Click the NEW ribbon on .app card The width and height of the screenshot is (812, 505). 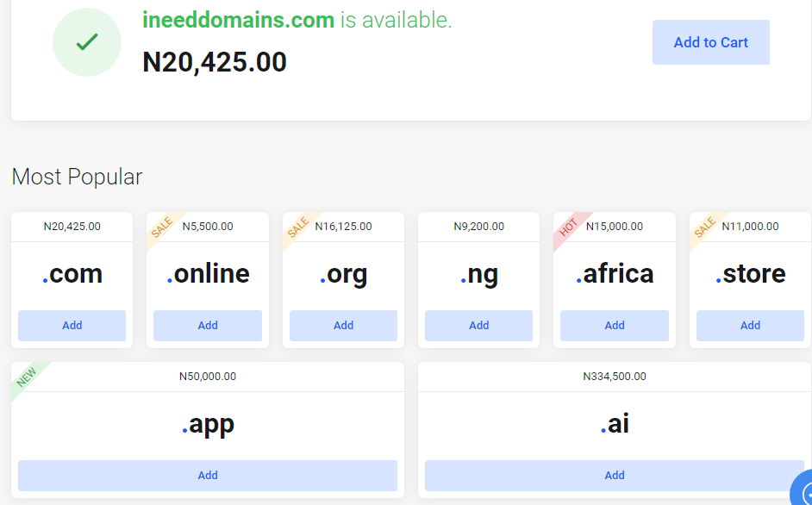[x=27, y=377]
